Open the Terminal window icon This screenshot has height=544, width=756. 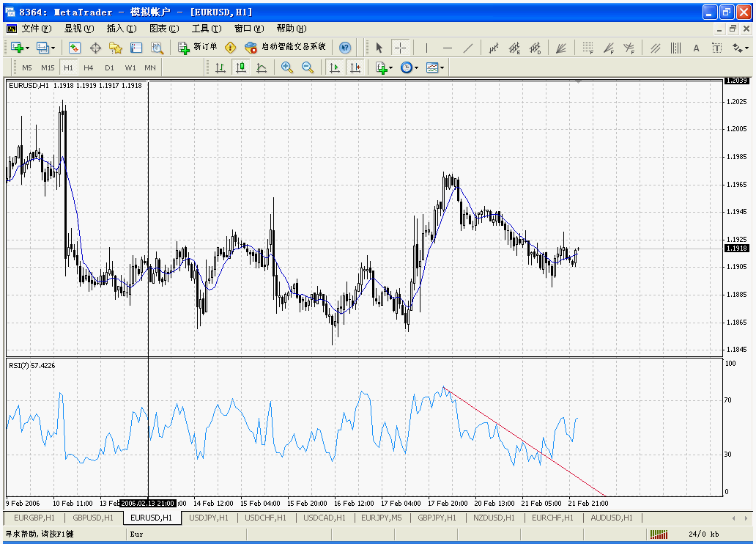point(136,48)
